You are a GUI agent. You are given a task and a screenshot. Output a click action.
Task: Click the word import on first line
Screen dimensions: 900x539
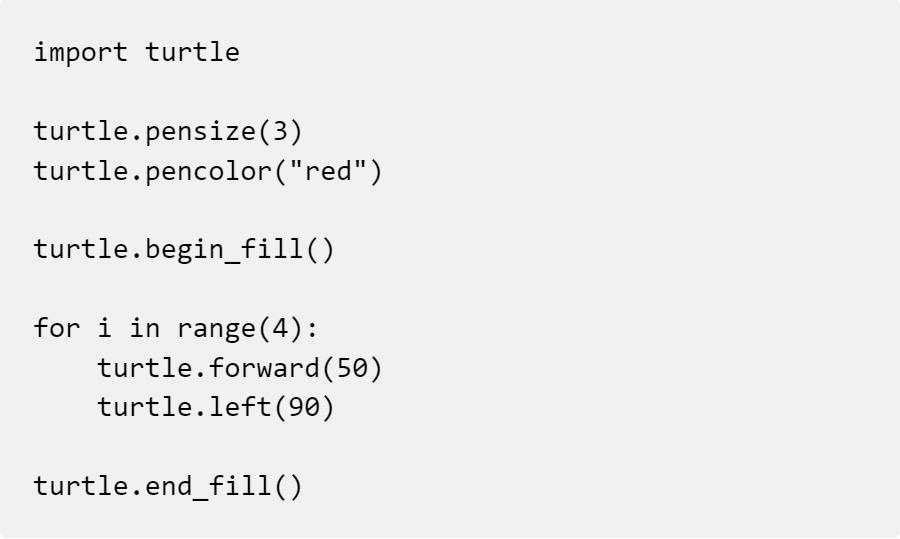(80, 53)
